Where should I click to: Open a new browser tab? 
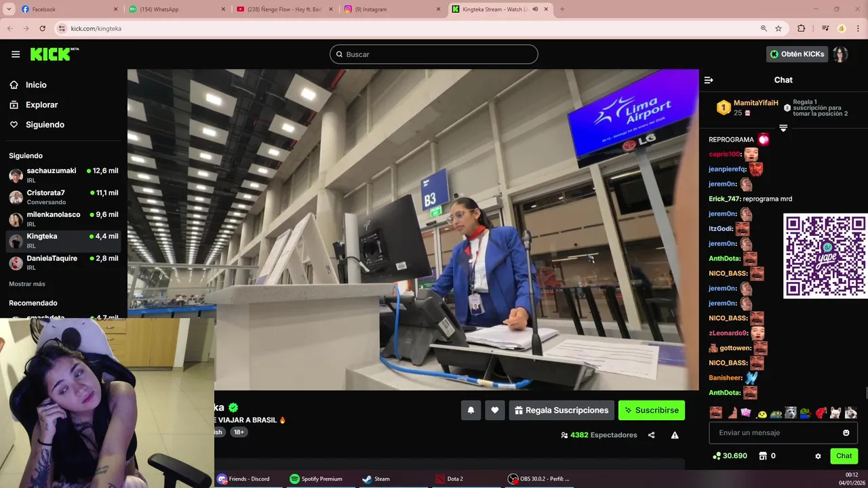click(561, 9)
